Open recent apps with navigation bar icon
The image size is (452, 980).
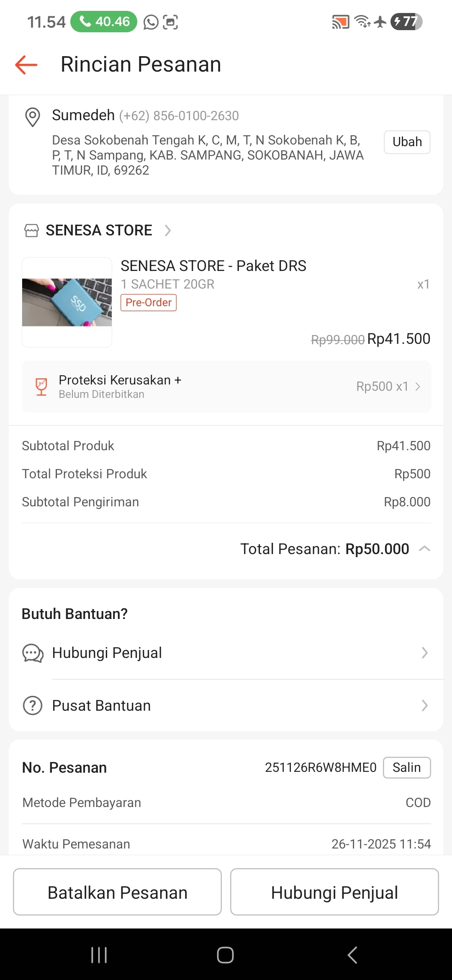[99, 955]
